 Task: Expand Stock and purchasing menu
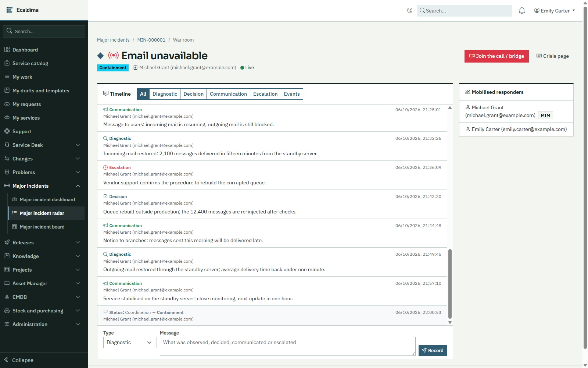(44, 311)
